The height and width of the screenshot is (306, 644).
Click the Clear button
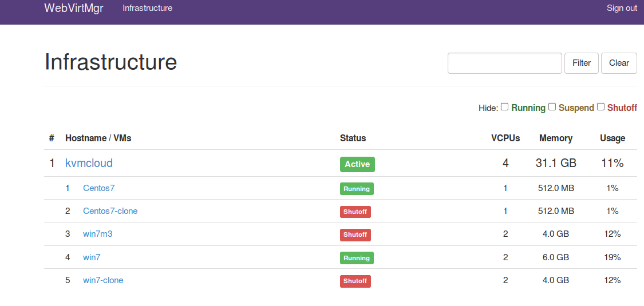point(619,63)
